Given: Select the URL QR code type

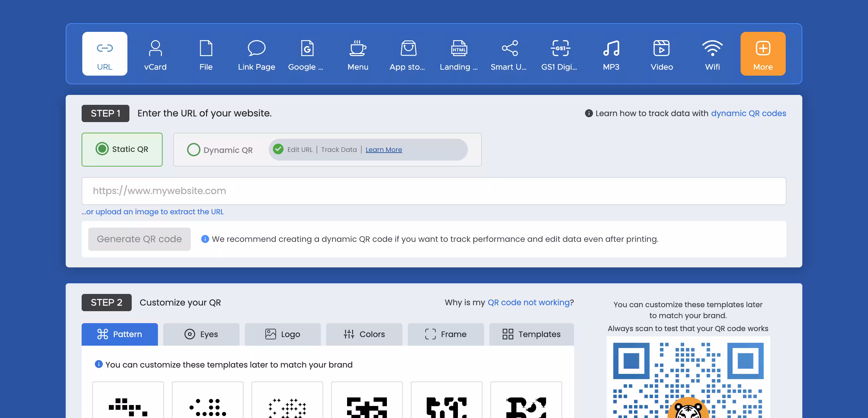Looking at the screenshot, I should point(105,53).
